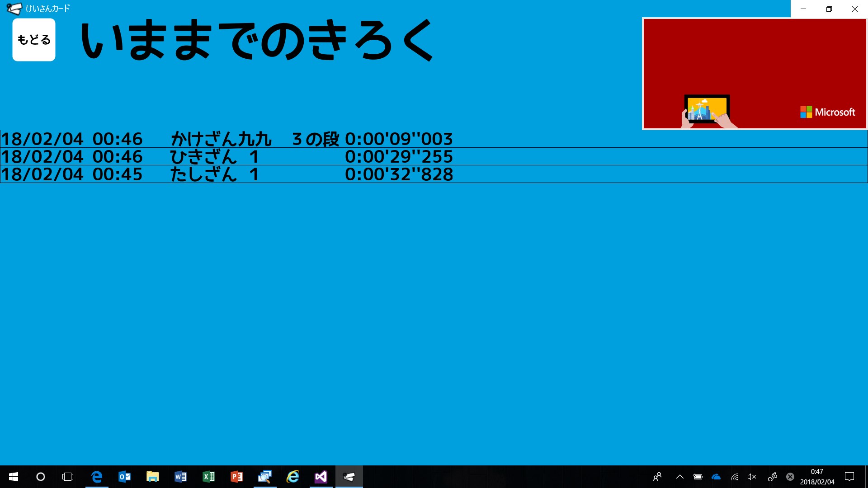Open Cortana search circle
The image size is (868, 488).
[x=41, y=477]
